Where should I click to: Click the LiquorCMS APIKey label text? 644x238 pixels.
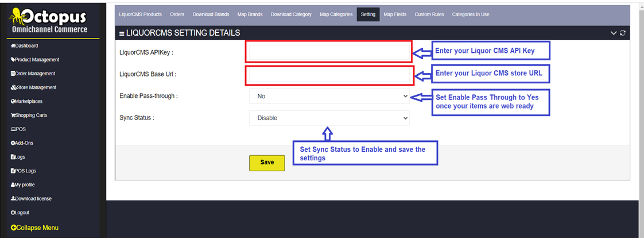146,52
